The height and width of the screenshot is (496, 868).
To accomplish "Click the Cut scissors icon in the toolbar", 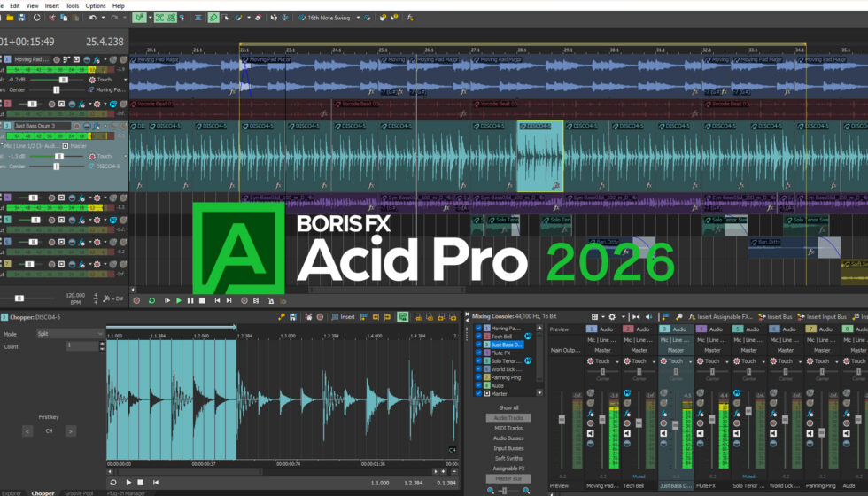I will click(x=52, y=18).
